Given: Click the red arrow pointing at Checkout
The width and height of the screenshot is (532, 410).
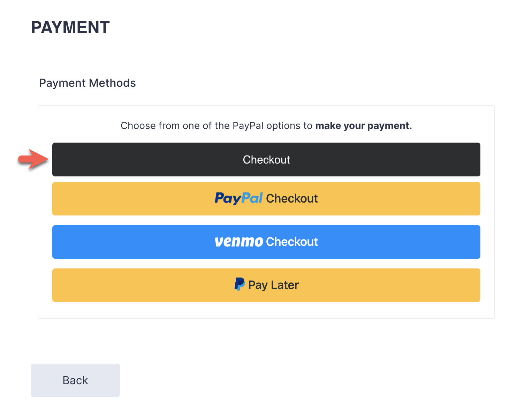Looking at the screenshot, I should coord(33,159).
